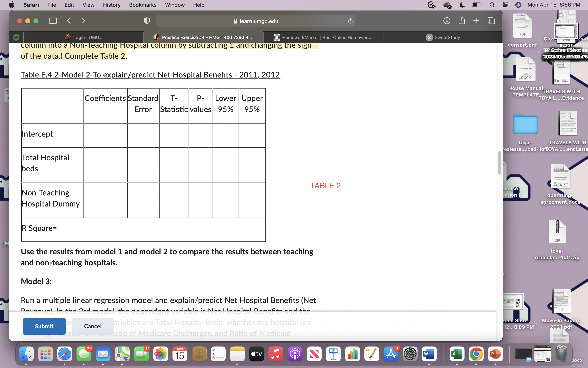Screen dimensions: 588x368
Task: Open PowerPoint from the dock
Action: point(496,354)
